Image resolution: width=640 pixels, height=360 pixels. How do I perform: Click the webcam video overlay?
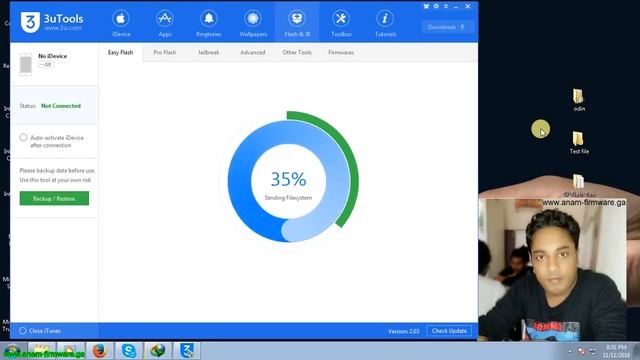click(553, 269)
